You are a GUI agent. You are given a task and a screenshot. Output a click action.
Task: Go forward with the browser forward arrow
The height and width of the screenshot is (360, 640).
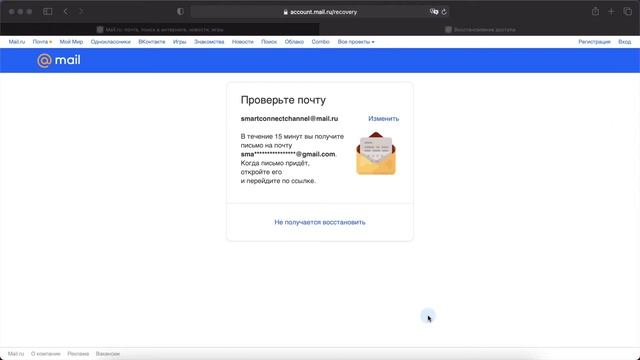pos(81,12)
